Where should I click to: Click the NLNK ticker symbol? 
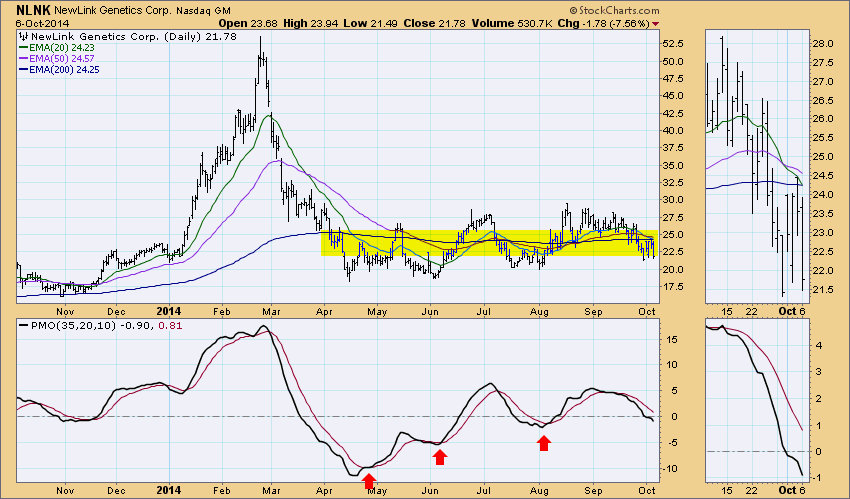click(34, 10)
